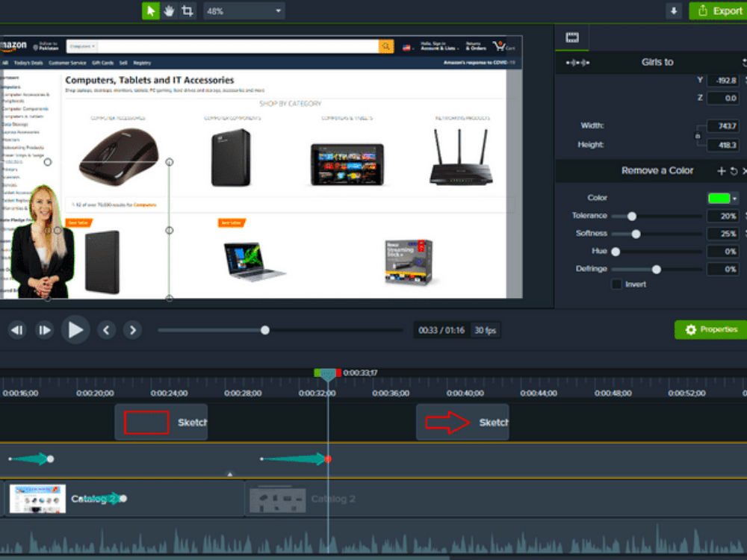
Task: Click the small track expand triangle
Action: [x=229, y=474]
